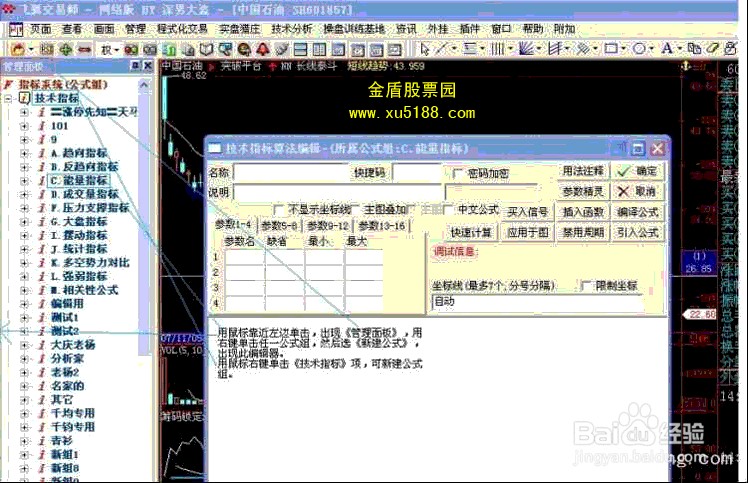Open the 技术分析 menu

coord(291,29)
